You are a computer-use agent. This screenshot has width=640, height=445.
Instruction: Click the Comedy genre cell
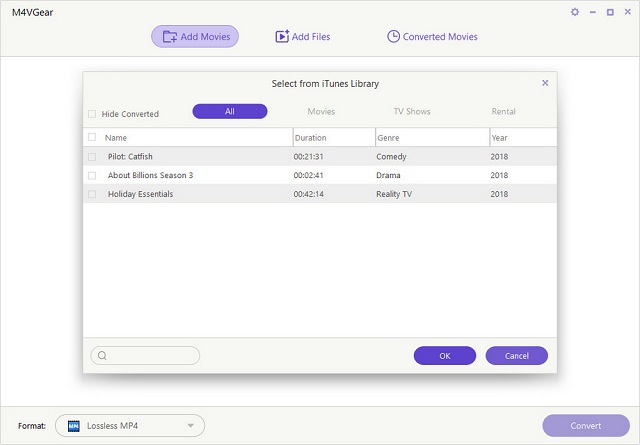tap(391, 157)
